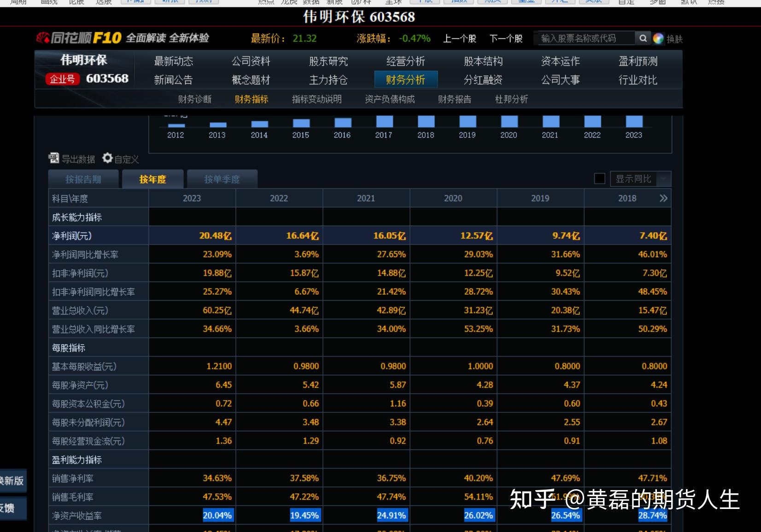
Task: Click the export data icon
Action: tap(54, 158)
